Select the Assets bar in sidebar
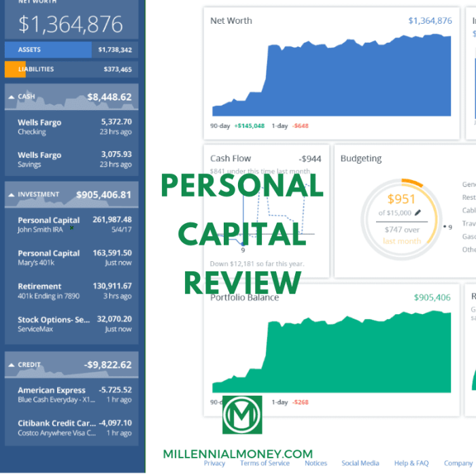 71,50
